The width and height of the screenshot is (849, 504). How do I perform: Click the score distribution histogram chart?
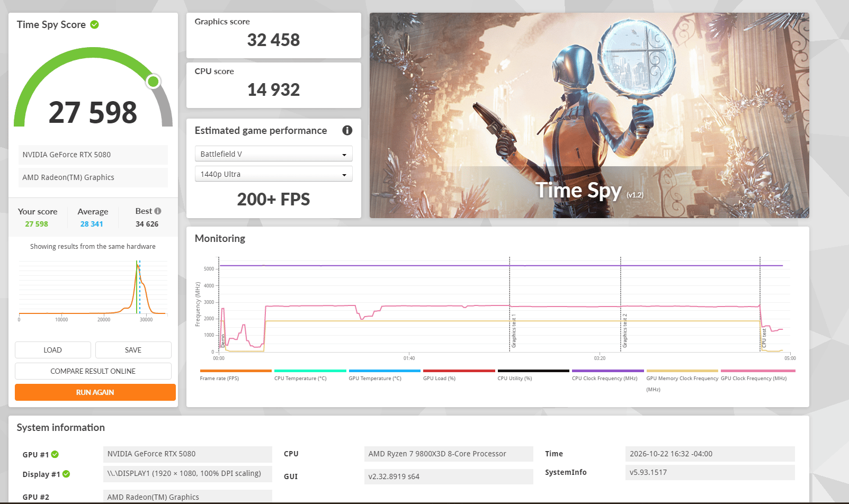tap(93, 290)
